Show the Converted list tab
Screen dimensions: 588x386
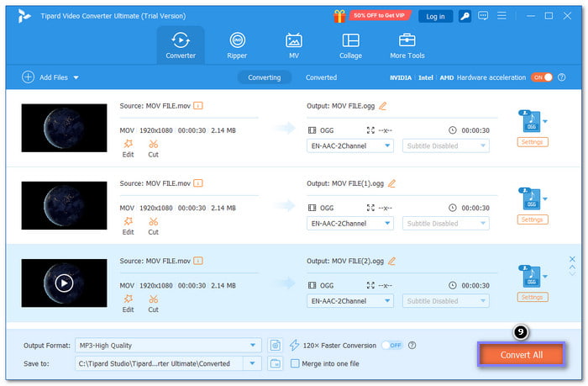(321, 77)
